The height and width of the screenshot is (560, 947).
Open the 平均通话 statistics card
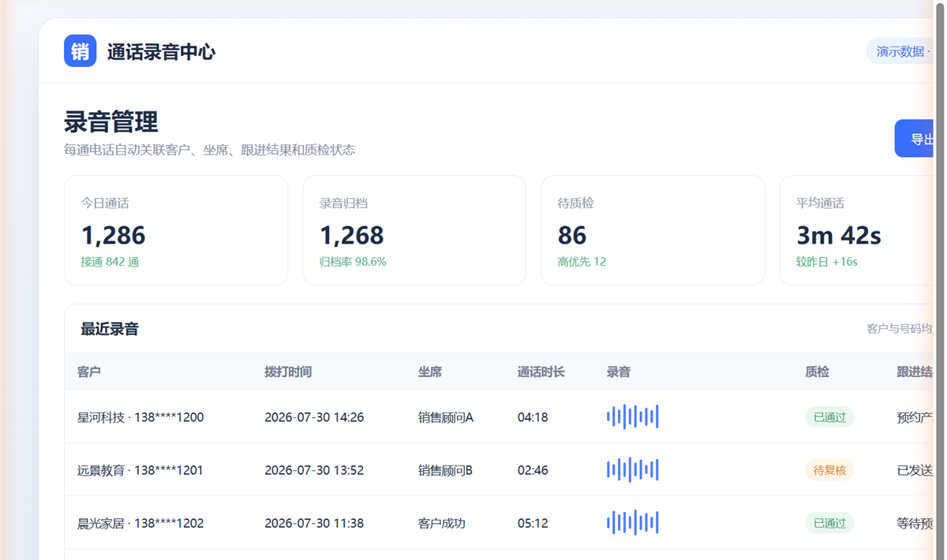click(858, 230)
